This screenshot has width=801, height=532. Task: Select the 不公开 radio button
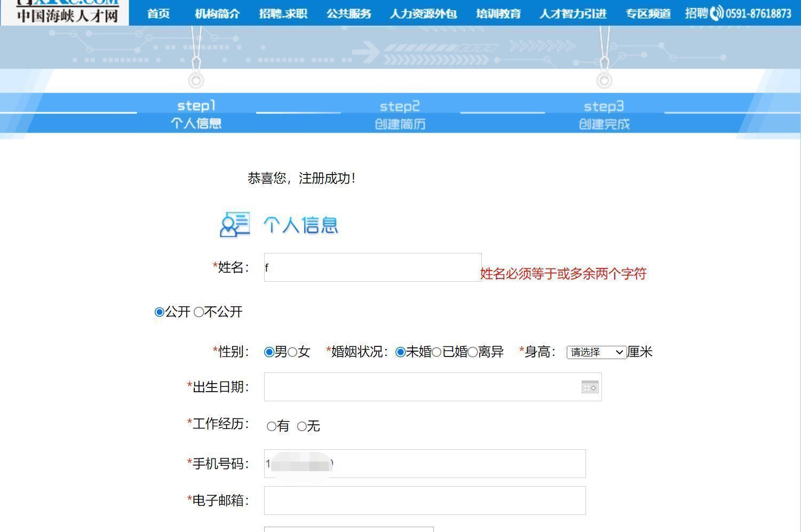click(200, 312)
